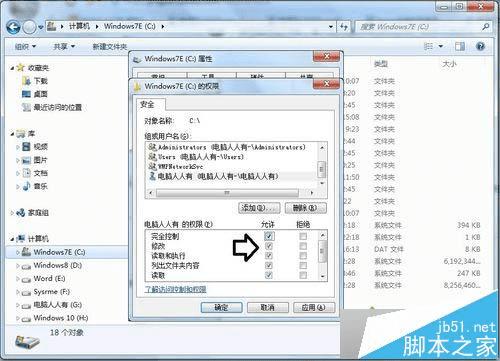Click the Administrators group icon in list
The width and height of the screenshot is (500, 361).
[153, 147]
